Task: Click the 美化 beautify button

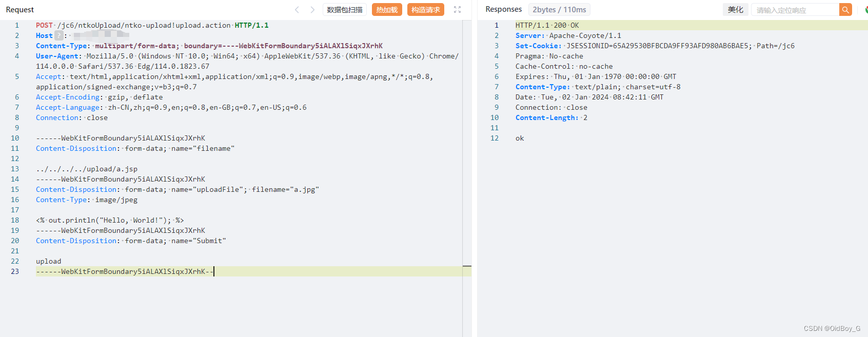Action: point(735,10)
